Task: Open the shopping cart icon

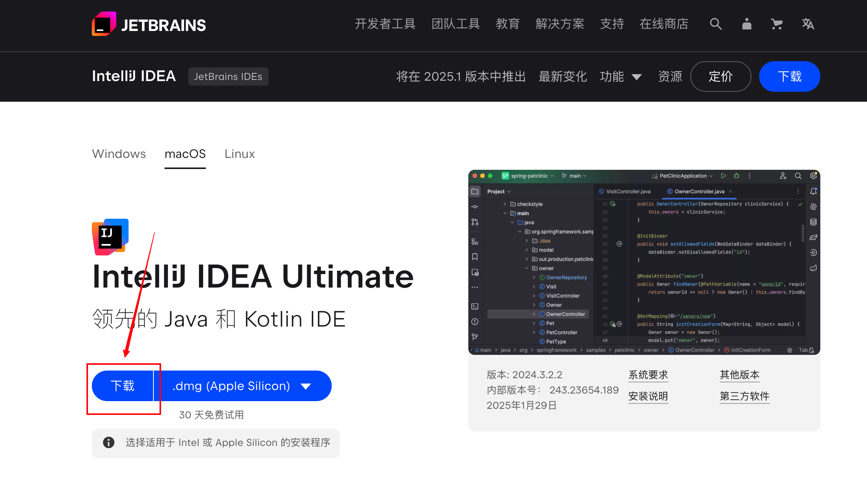Action: coord(777,24)
